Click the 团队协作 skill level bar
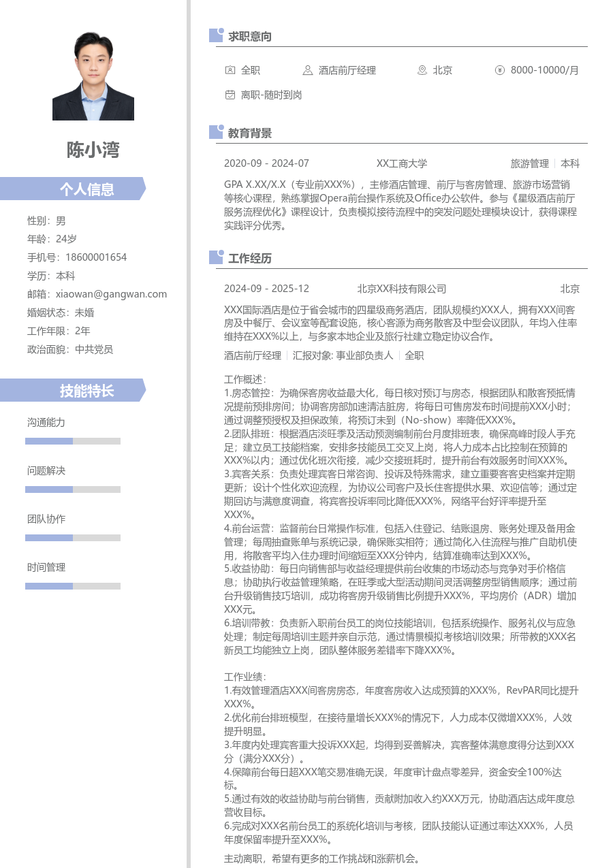 coord(73,538)
